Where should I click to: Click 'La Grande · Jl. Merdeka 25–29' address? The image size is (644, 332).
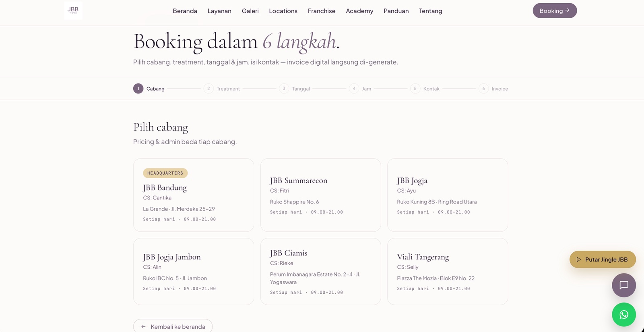[179, 209]
